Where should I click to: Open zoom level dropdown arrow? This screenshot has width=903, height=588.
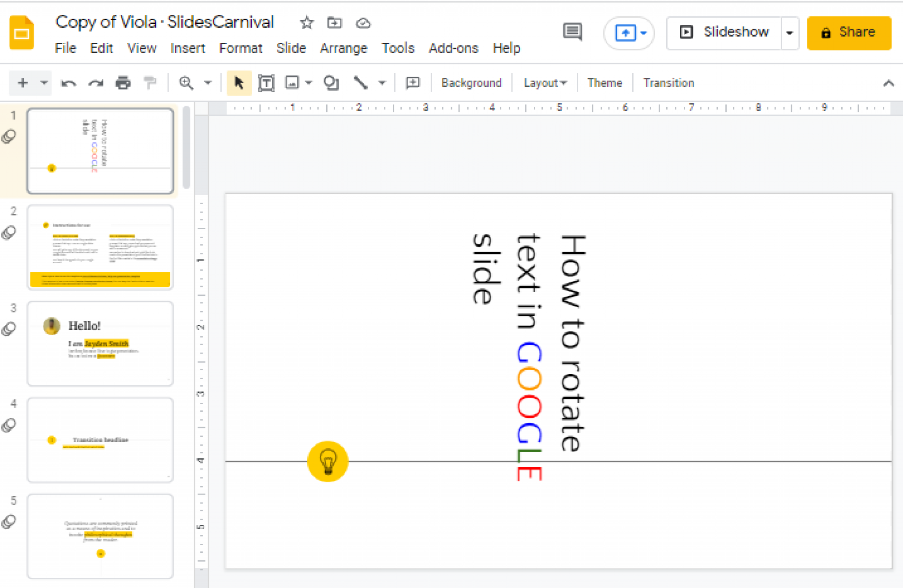point(208,82)
